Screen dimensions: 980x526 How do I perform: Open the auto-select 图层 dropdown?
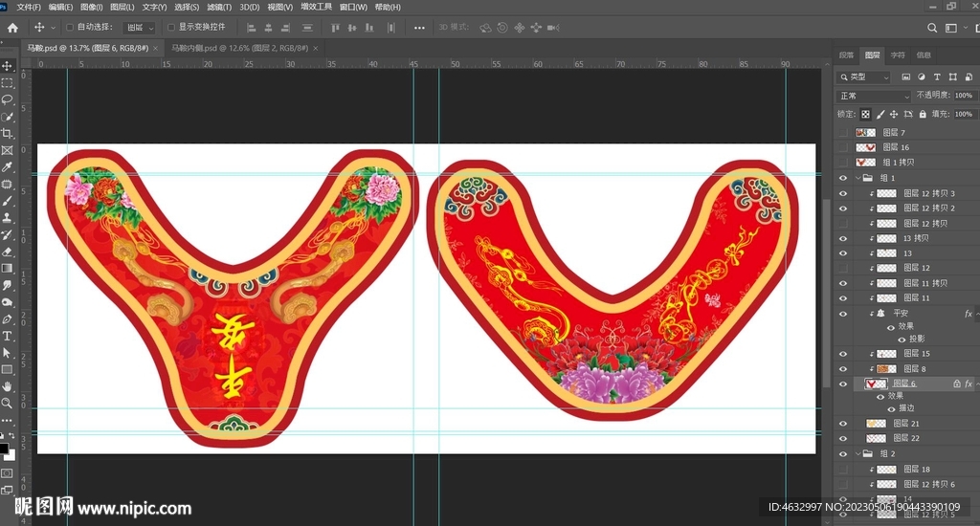[x=140, y=28]
